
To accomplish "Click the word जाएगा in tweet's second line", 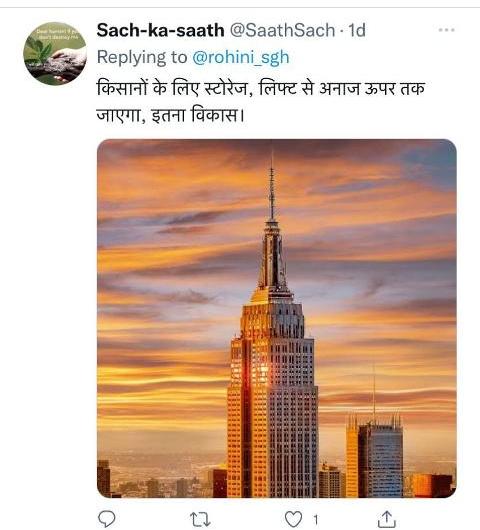I will (118, 116).
